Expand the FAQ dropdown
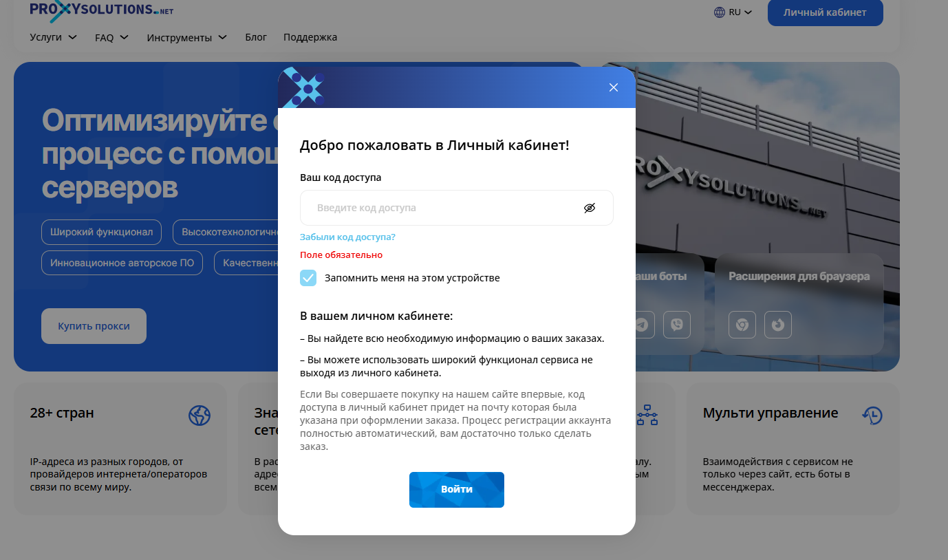The height and width of the screenshot is (560, 948). [112, 37]
